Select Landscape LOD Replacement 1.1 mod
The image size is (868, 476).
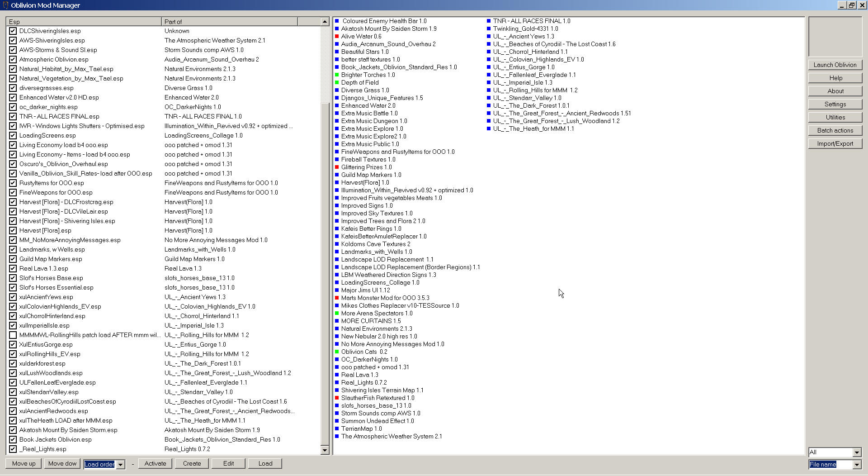(x=387, y=259)
